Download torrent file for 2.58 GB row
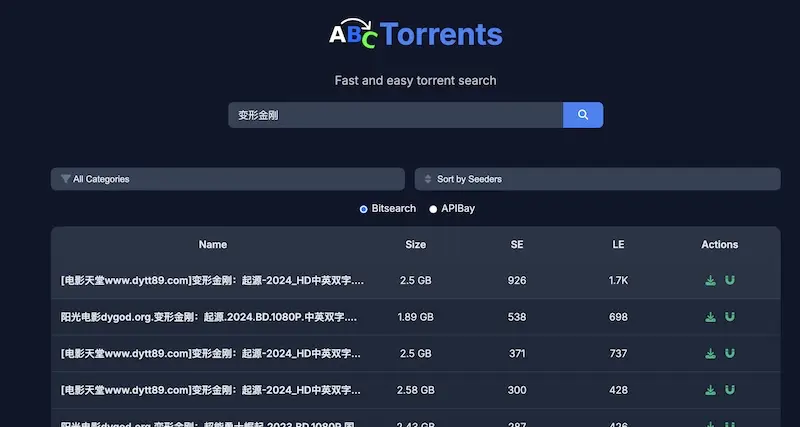The width and height of the screenshot is (800, 427). [710, 390]
